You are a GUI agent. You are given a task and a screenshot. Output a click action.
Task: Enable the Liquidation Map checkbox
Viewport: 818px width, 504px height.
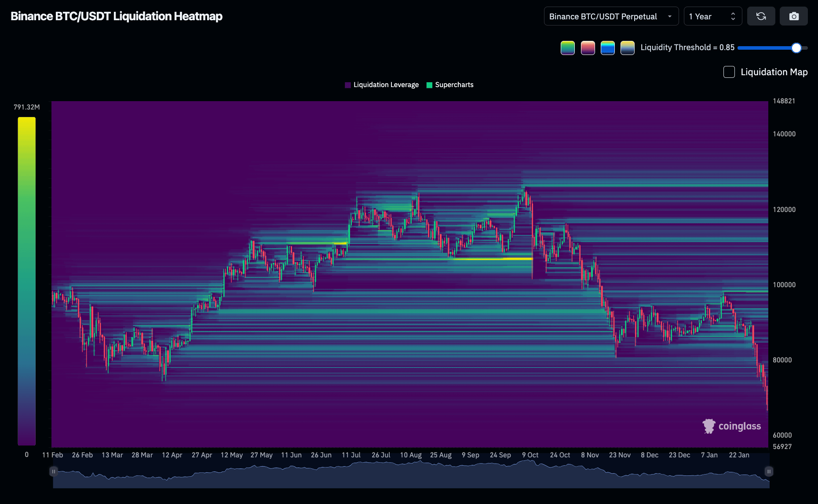click(729, 72)
